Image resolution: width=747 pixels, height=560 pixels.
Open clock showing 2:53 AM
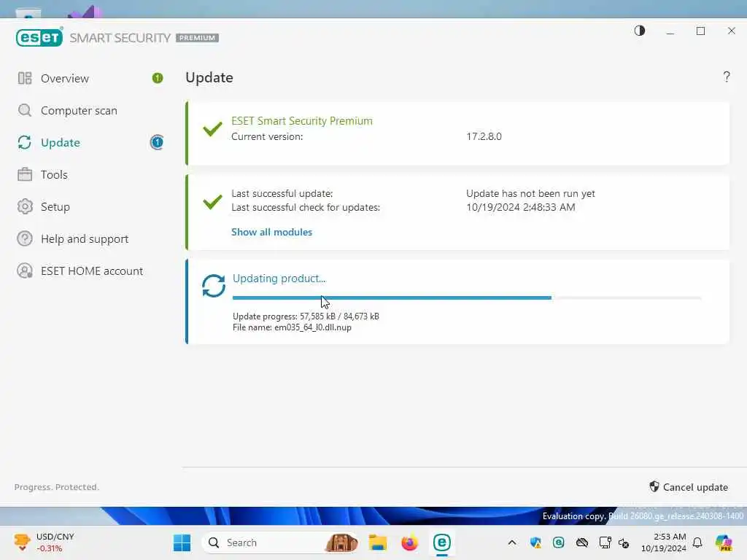[x=664, y=542]
